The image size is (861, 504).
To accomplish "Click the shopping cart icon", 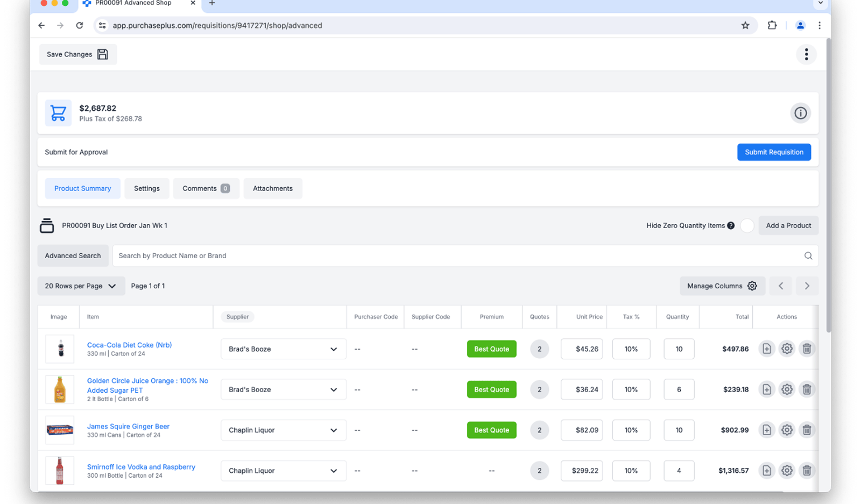I will click(58, 113).
